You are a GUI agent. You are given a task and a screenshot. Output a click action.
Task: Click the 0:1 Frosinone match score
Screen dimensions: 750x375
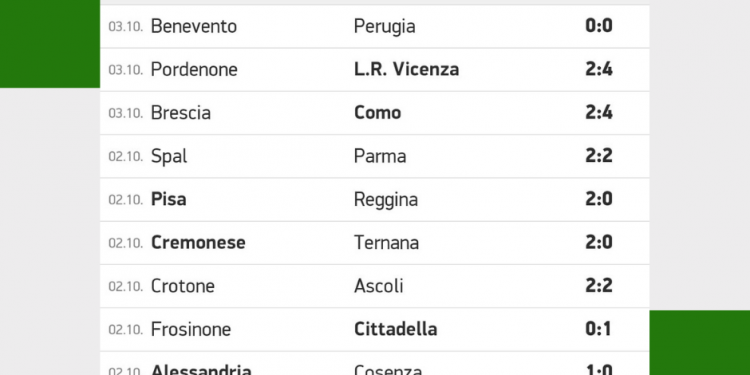598,329
